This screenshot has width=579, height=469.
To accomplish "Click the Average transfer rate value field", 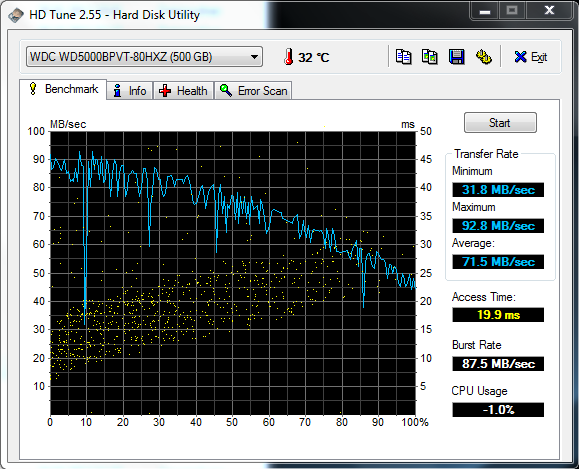I will (x=498, y=262).
